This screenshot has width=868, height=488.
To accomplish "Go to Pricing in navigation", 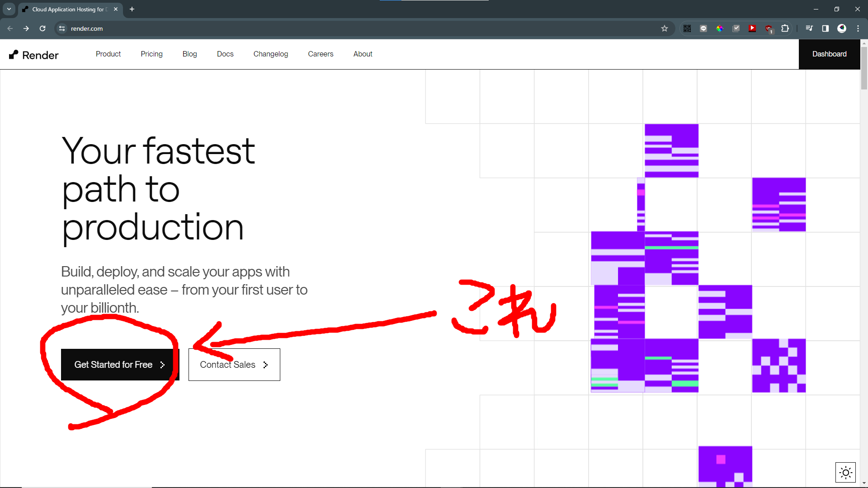I will coord(151,54).
